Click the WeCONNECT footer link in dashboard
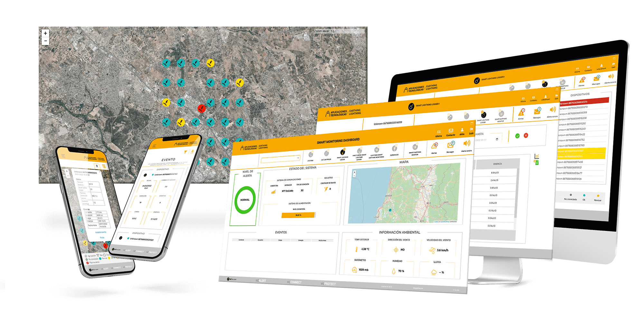This screenshot has height=320, width=644. tap(294, 282)
